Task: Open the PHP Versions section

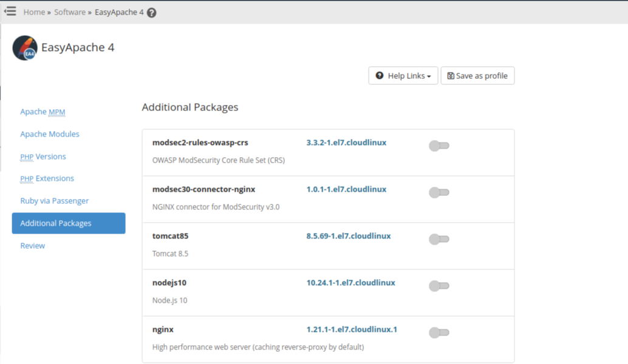Action: point(43,157)
